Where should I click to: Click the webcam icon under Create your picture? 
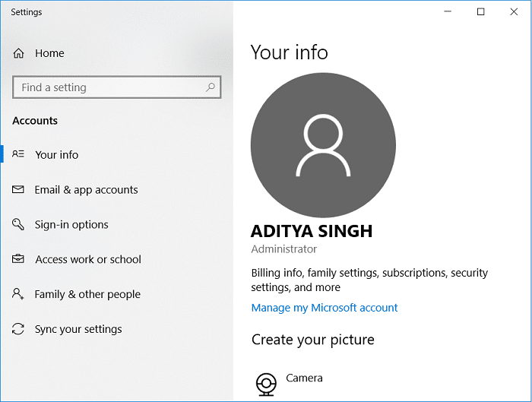(x=266, y=384)
